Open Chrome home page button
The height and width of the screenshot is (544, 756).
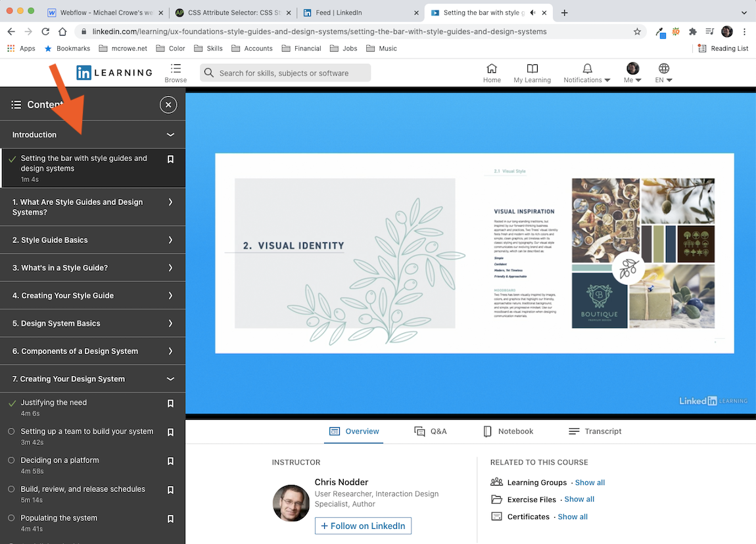click(62, 32)
